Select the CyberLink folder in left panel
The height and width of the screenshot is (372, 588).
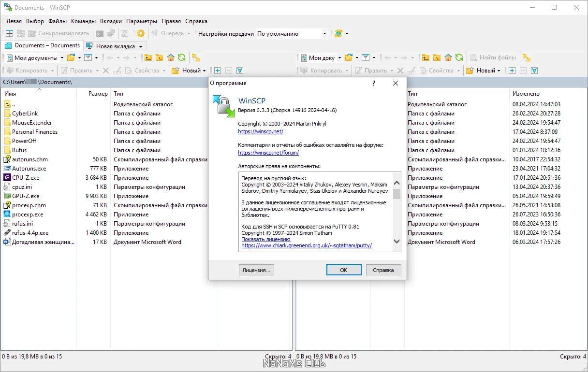pyautogui.click(x=25, y=114)
